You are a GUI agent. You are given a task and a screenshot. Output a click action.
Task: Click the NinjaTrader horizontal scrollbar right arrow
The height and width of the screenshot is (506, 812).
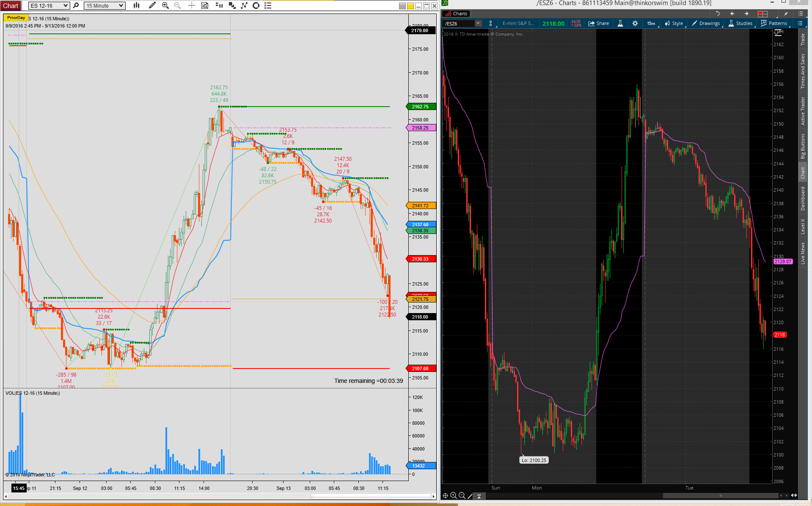[433, 496]
